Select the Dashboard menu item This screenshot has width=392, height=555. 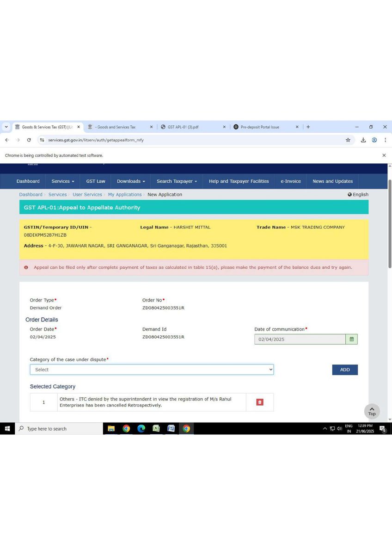pos(28,181)
